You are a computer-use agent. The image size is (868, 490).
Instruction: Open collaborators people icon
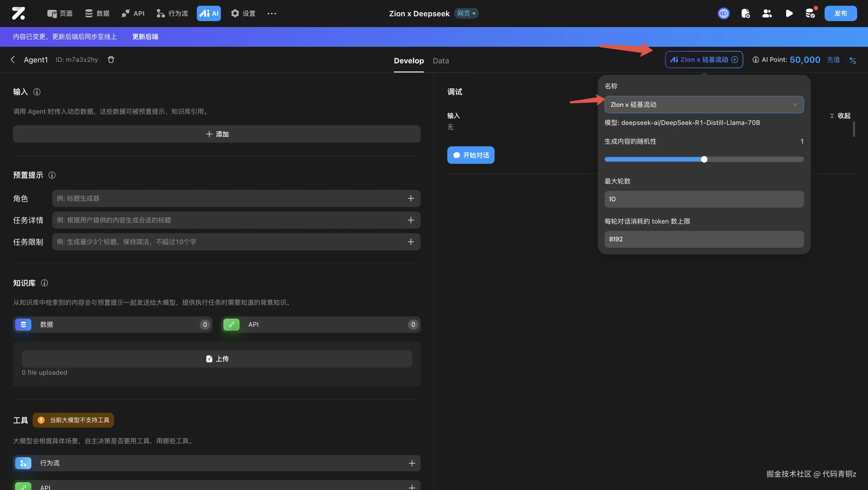[767, 14]
